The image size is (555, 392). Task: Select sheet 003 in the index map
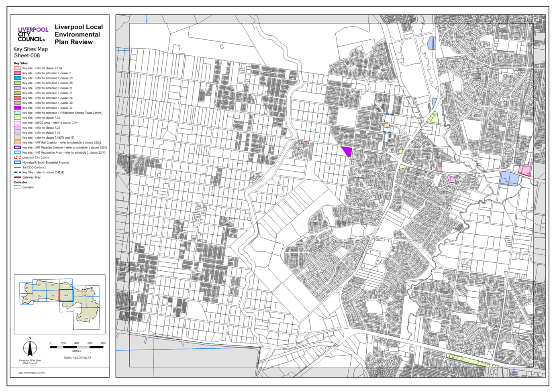(x=39, y=285)
